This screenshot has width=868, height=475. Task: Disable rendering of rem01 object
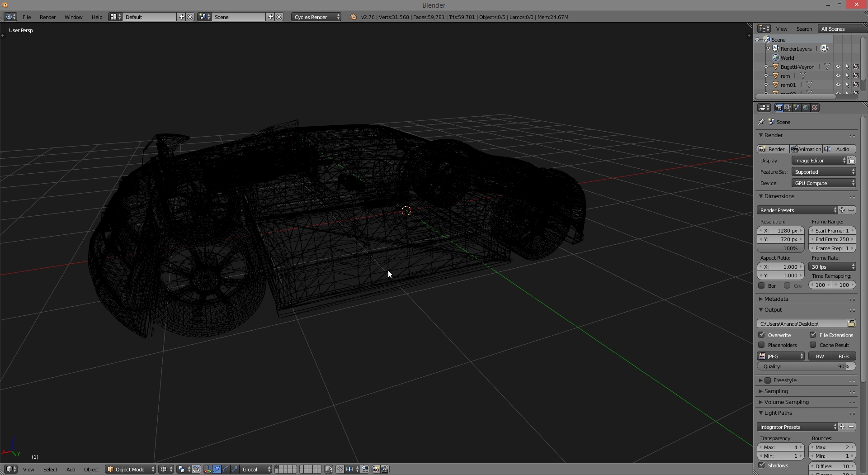[856, 85]
